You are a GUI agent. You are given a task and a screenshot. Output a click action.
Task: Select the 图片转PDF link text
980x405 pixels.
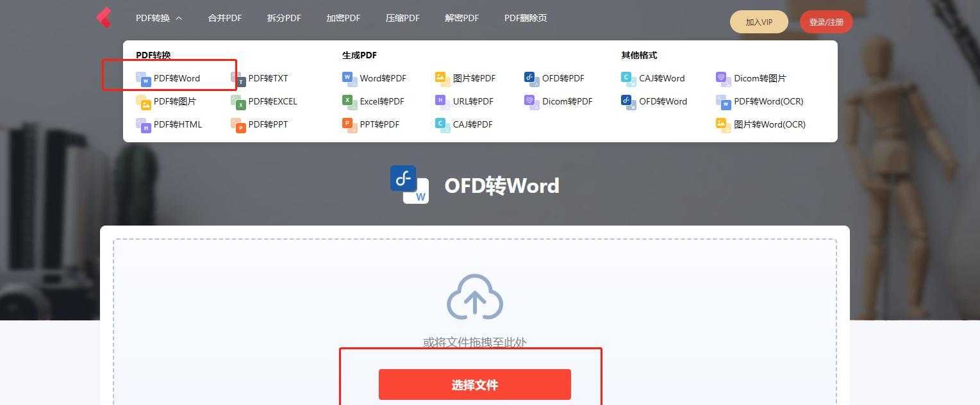pos(474,78)
